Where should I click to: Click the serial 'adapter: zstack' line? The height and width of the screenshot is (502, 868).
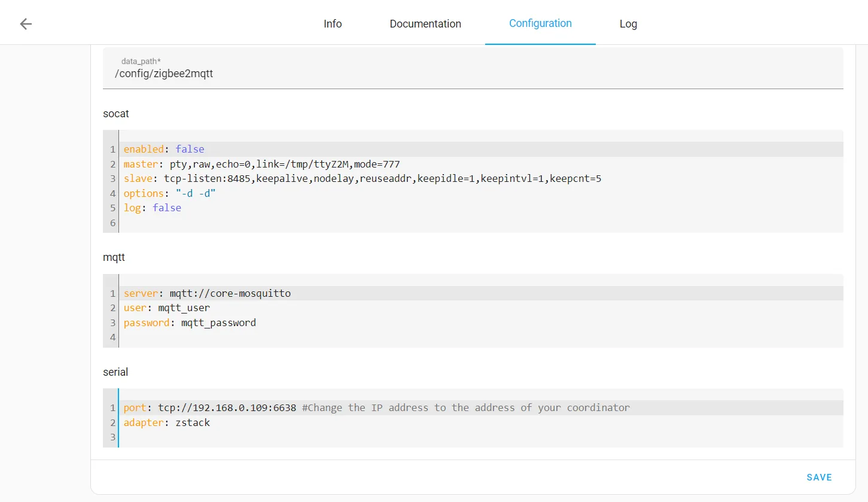(167, 422)
